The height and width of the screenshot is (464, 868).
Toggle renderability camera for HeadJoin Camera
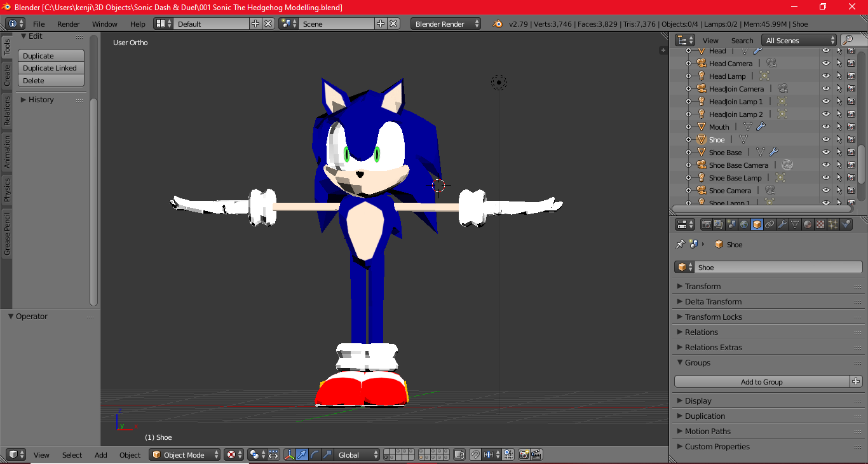(x=851, y=88)
